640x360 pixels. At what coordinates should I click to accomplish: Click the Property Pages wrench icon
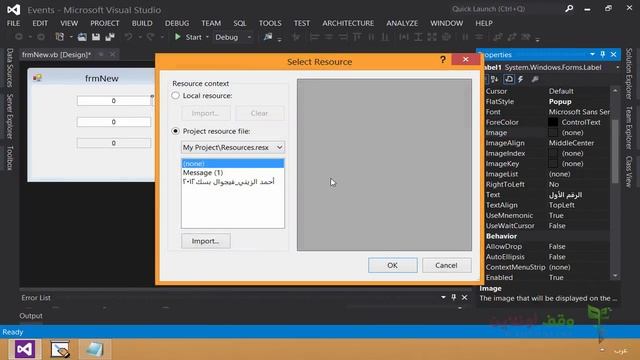[x=535, y=79]
